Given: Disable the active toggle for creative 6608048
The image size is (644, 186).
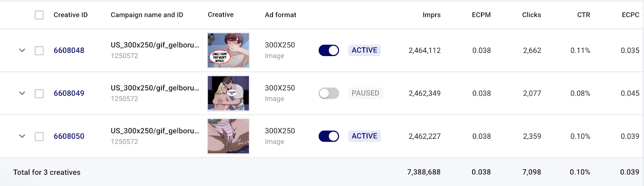Looking at the screenshot, I should pyautogui.click(x=328, y=50).
